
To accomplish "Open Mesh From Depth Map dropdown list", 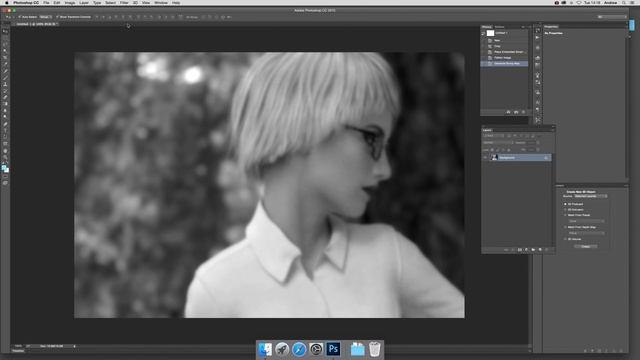I will (587, 233).
